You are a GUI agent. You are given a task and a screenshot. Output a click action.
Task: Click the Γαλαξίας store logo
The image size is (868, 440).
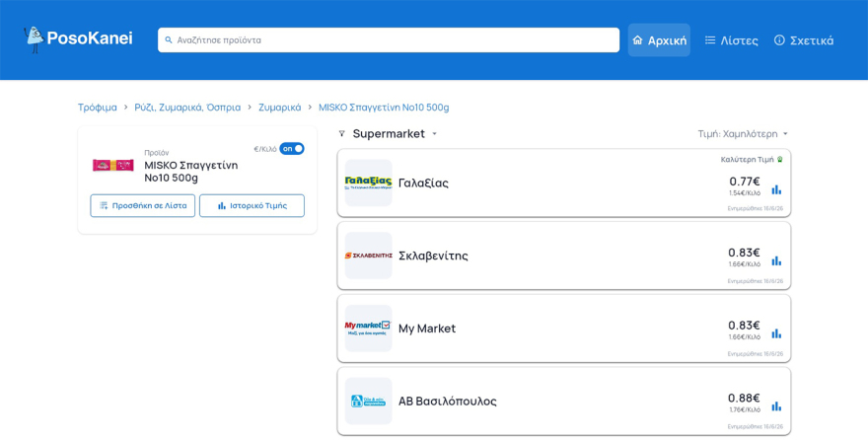368,183
